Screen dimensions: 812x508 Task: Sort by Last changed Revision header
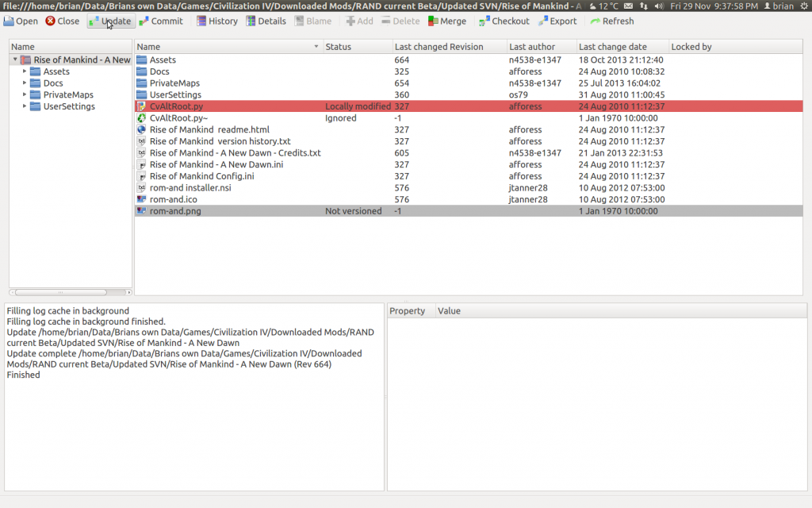pyautogui.click(x=450, y=47)
